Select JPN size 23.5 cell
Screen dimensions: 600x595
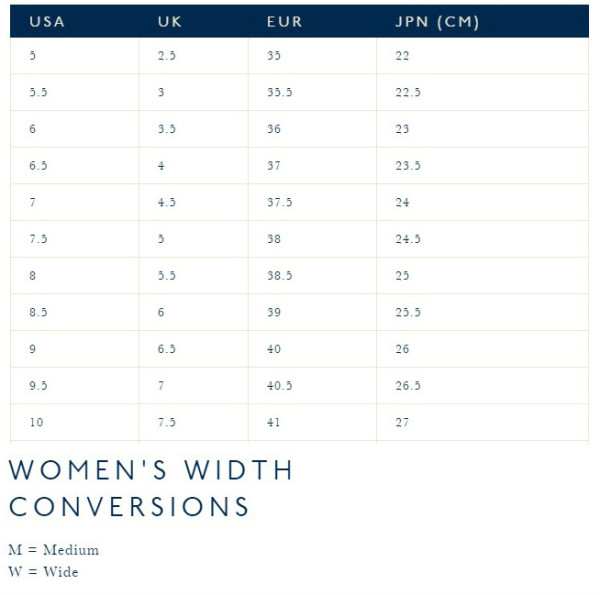point(482,166)
